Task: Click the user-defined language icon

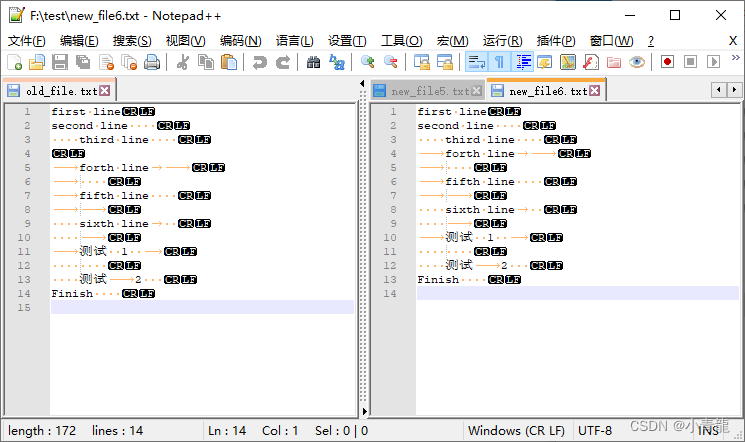Action: point(544,62)
